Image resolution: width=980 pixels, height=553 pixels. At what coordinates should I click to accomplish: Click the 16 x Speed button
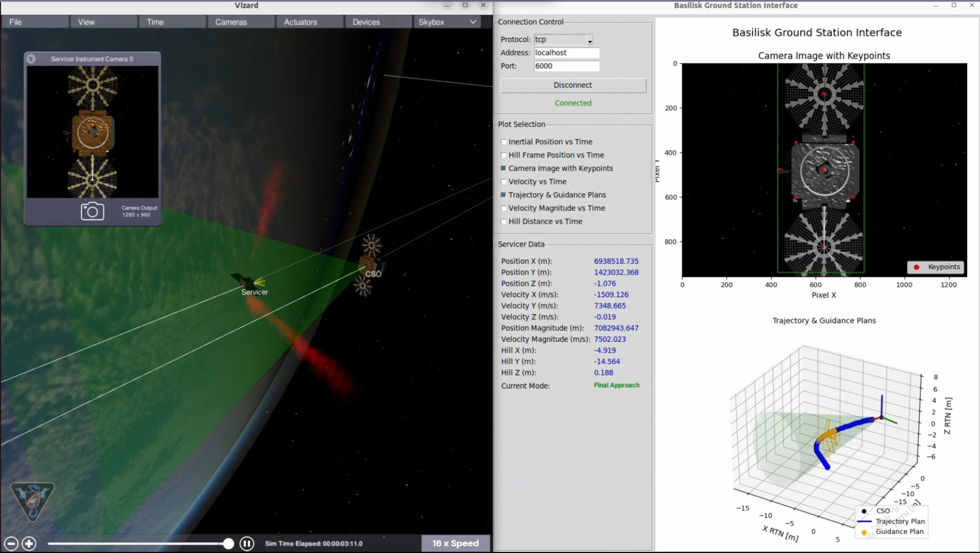pyautogui.click(x=455, y=543)
